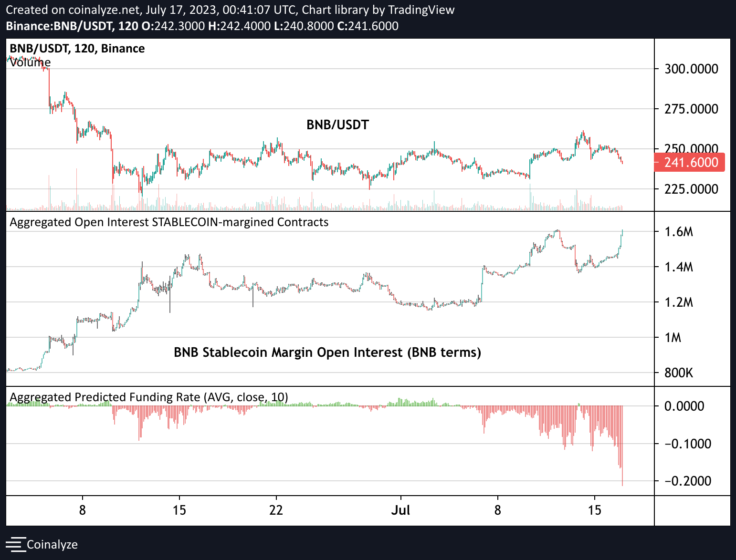Viewport: 736px width, 560px height.
Task: Click the -0.2000 funding rate axis label
Action: coord(687,481)
